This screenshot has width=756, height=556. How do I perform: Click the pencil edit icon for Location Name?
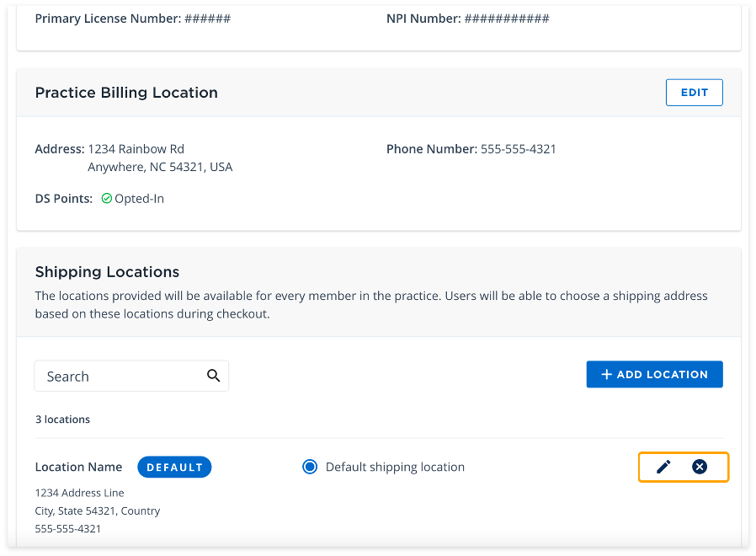coord(663,467)
